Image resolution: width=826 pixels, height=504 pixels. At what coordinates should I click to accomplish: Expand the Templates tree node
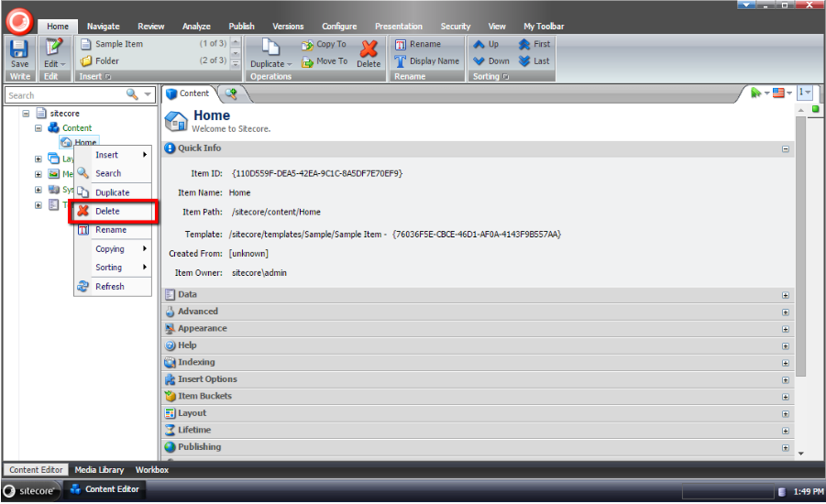pyautogui.click(x=39, y=205)
